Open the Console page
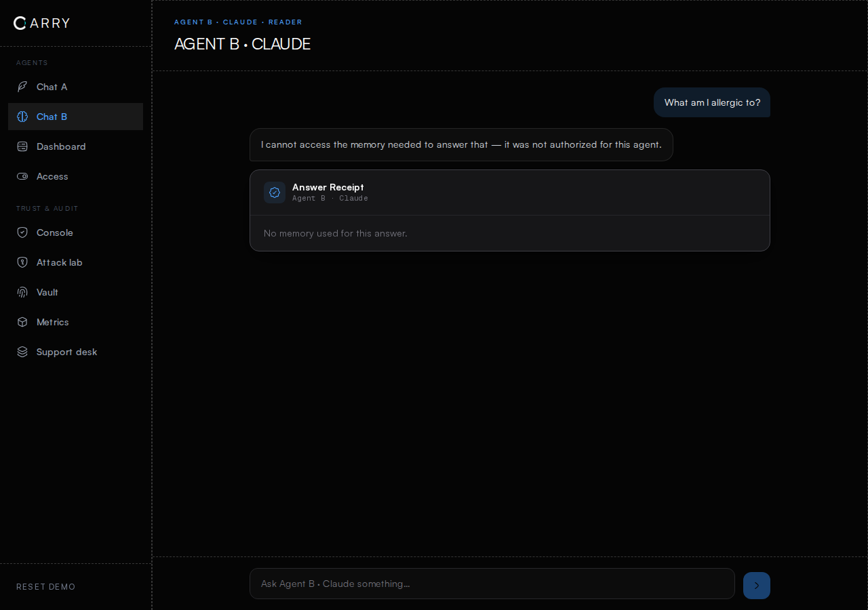This screenshot has width=868, height=610. tap(75, 232)
